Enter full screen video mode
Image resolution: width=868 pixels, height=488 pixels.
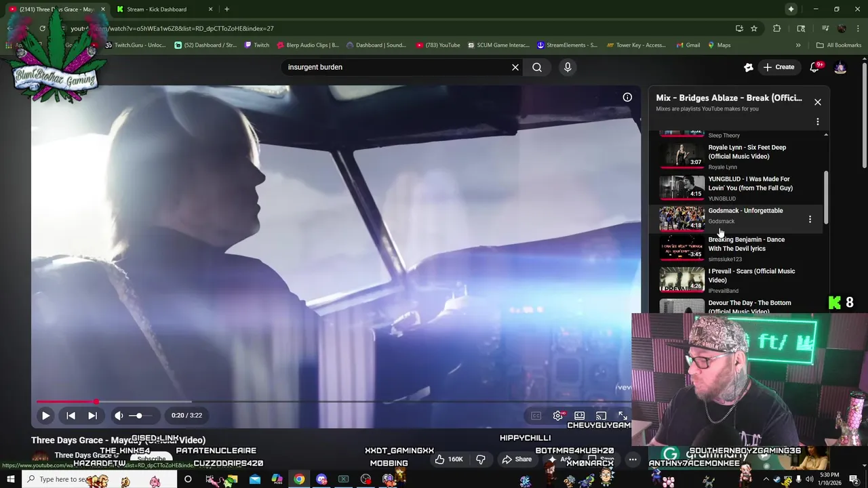click(623, 415)
